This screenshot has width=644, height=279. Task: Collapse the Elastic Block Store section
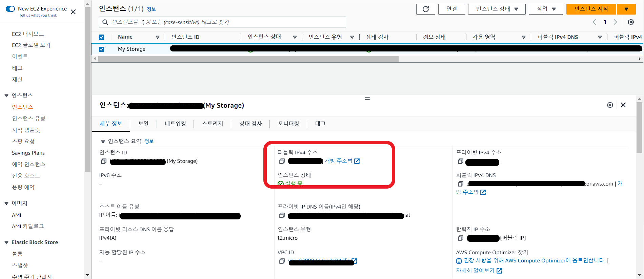coord(6,243)
